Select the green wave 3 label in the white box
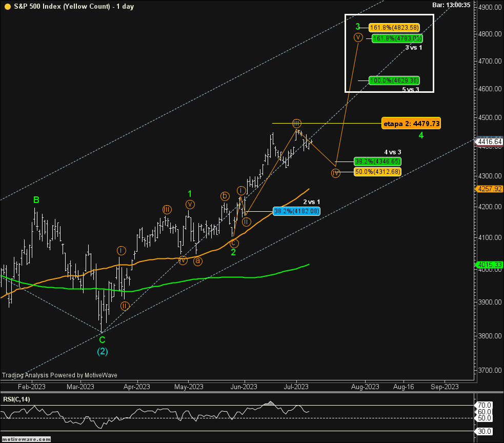The width and height of the screenshot is (504, 443). [x=358, y=26]
